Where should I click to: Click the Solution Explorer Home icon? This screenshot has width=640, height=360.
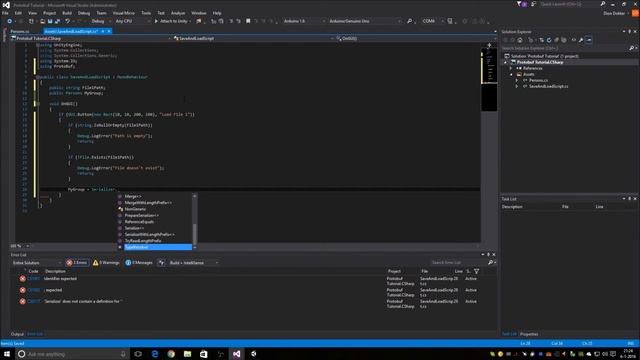(520, 40)
